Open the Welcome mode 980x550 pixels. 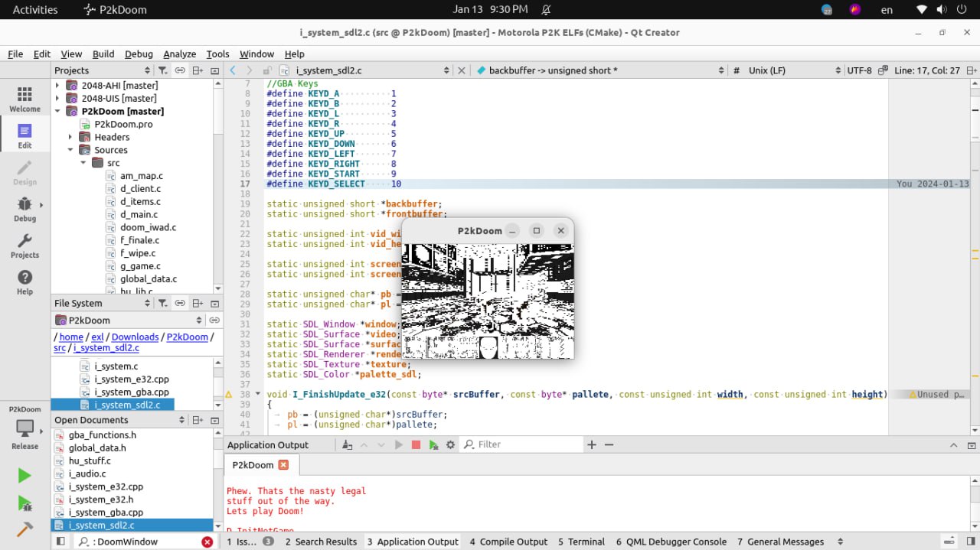24,99
